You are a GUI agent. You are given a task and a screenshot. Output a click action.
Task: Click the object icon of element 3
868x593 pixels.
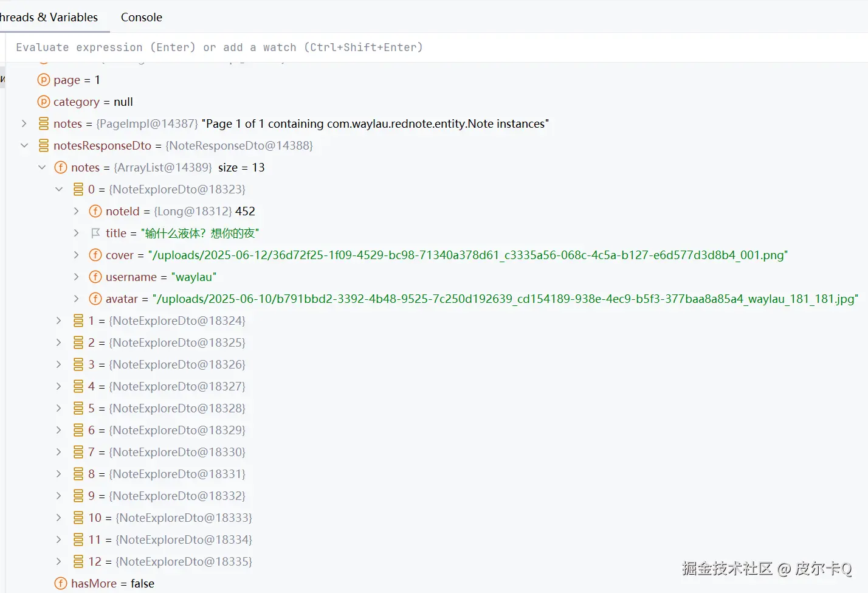pyautogui.click(x=78, y=364)
